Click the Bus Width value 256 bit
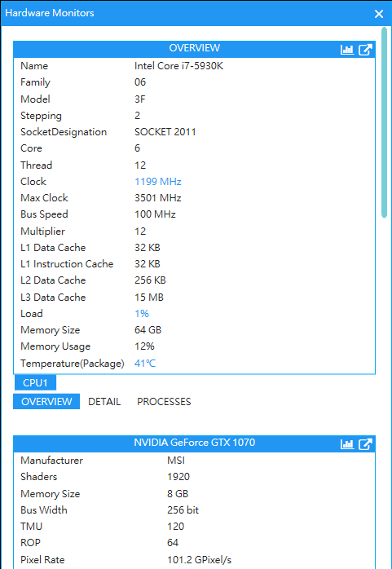 183,509
